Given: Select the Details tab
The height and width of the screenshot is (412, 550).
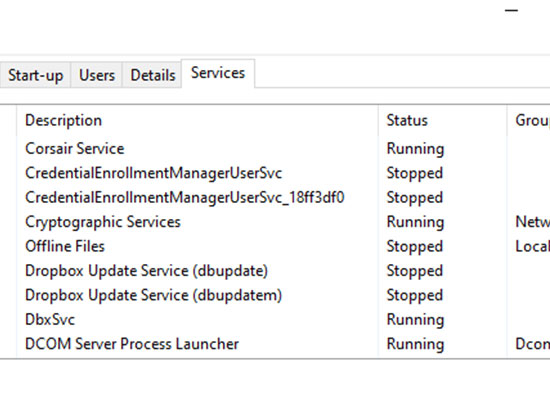Looking at the screenshot, I should point(153,75).
